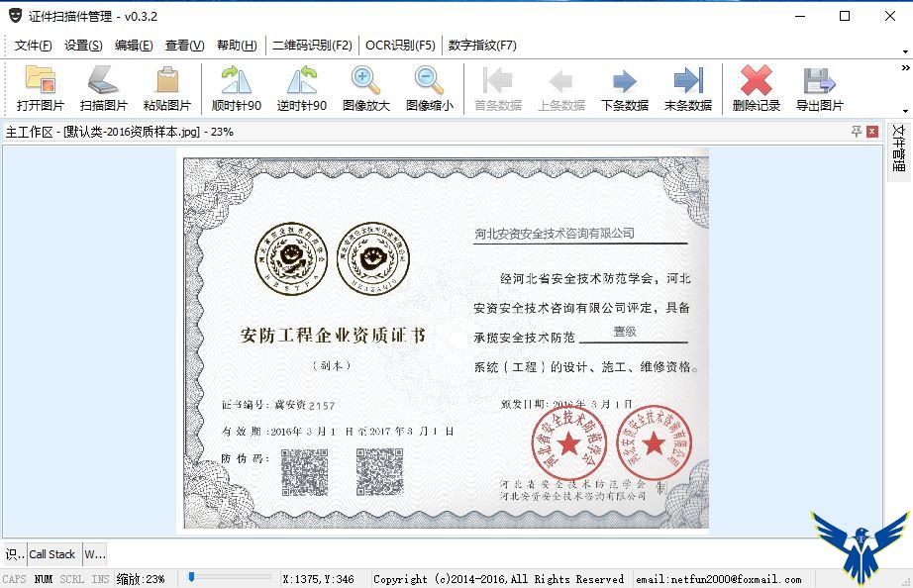
Task: Switch to the Call Stack tab
Action: tap(52, 554)
